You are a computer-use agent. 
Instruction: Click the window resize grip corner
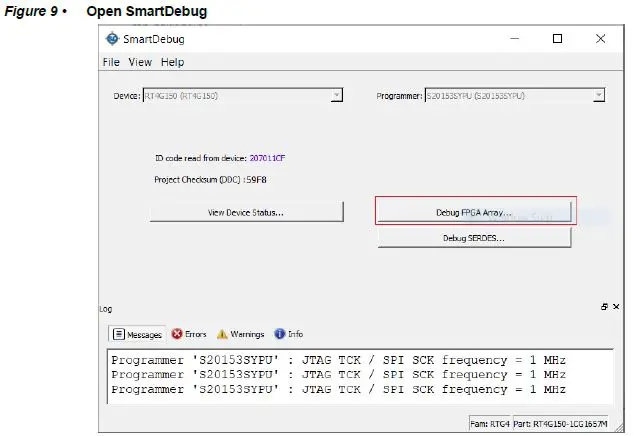(619, 428)
